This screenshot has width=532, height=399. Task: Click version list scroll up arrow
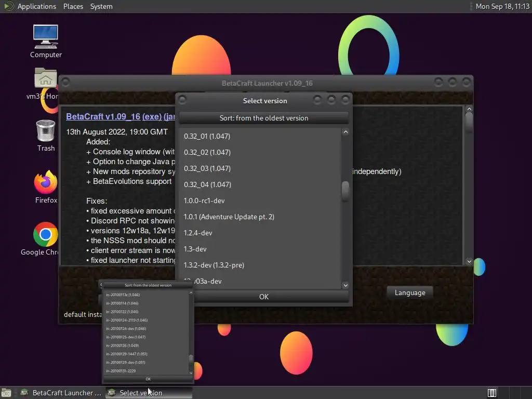point(345,132)
